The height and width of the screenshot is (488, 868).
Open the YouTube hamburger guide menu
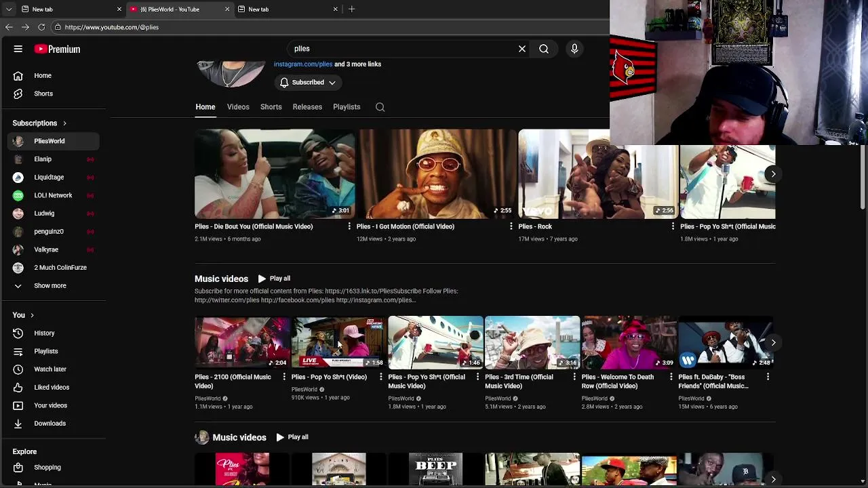pos(18,49)
